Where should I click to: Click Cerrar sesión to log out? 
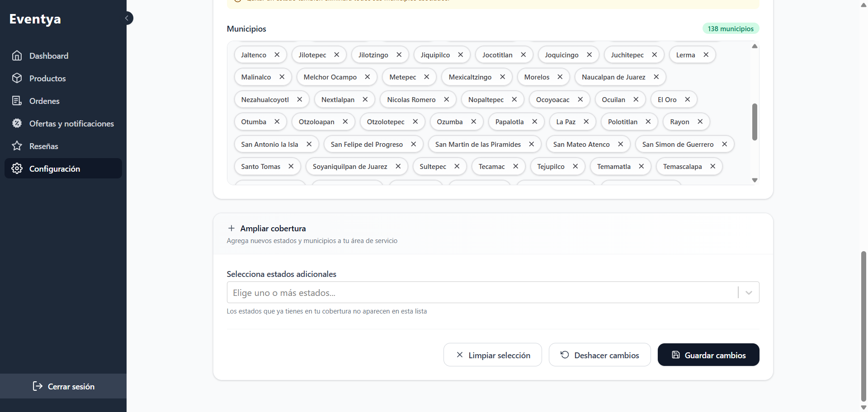pos(71,386)
